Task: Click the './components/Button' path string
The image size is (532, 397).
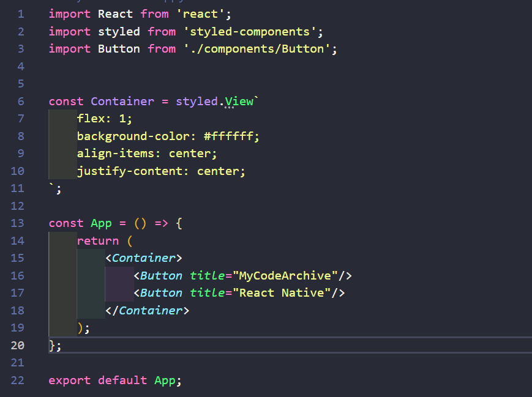Action: pyautogui.click(x=257, y=49)
